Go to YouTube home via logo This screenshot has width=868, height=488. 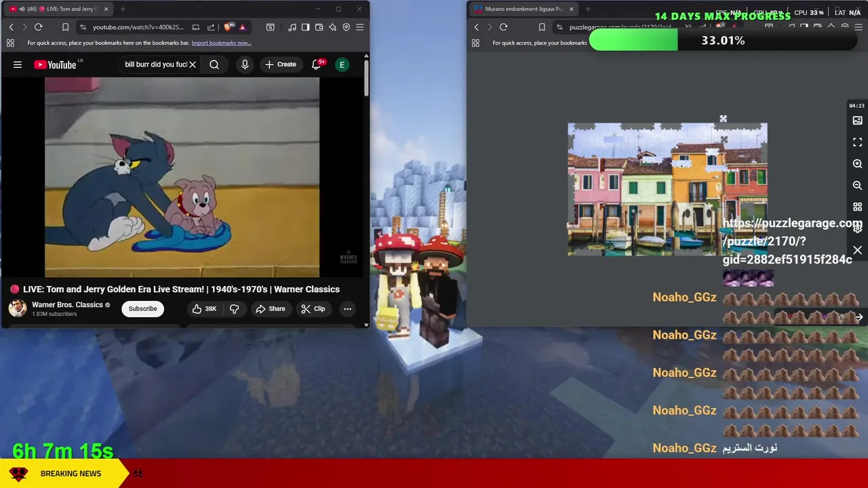coord(55,64)
